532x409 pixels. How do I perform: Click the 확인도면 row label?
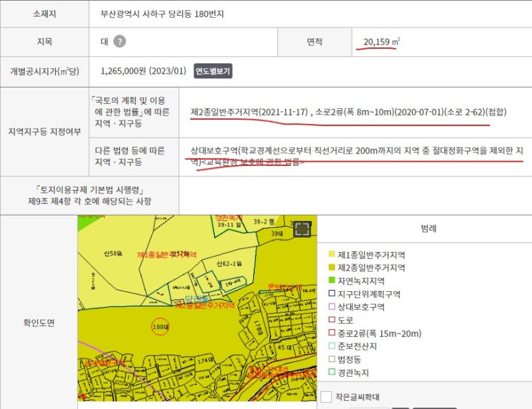39,322
